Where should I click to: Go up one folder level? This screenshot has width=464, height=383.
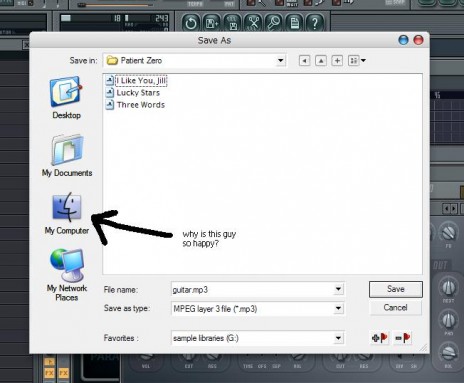321,61
